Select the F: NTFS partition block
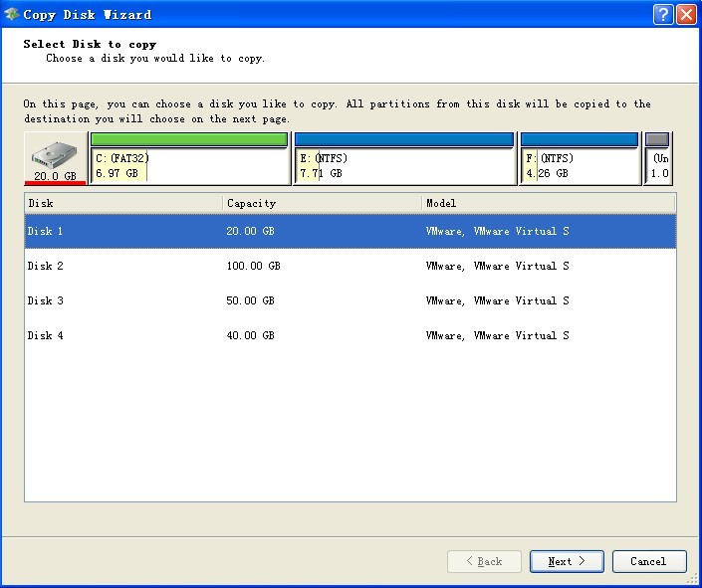The height and width of the screenshot is (588, 702). click(x=580, y=166)
